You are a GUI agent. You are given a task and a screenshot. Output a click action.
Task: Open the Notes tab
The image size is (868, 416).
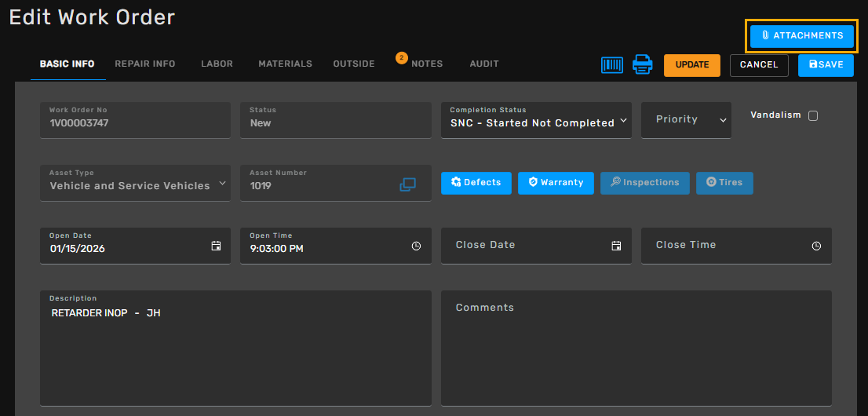point(427,64)
